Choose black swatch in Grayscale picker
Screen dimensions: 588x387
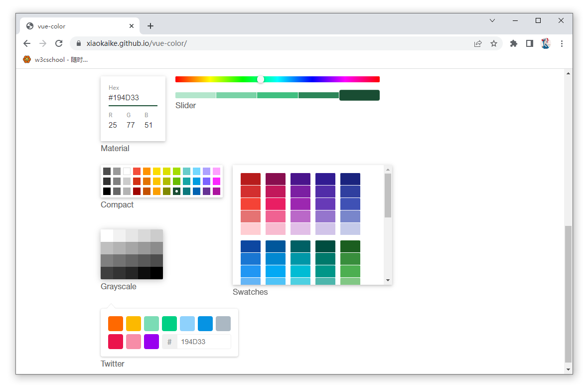tap(156, 273)
